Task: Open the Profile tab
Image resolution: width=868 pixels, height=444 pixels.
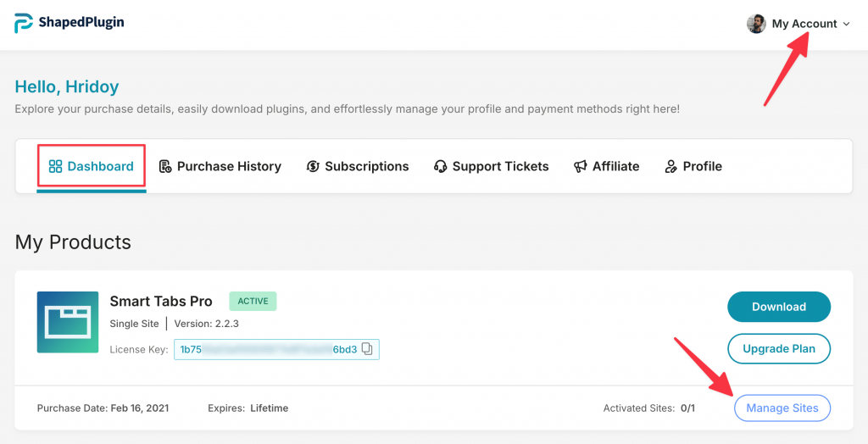Action: pyautogui.click(x=693, y=166)
